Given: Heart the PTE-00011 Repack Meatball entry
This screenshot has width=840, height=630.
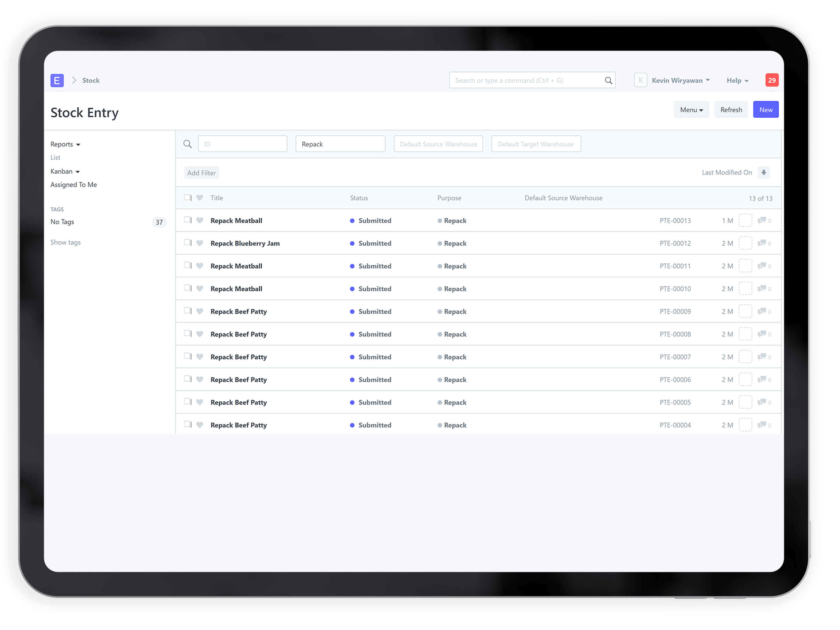Looking at the screenshot, I should coord(200,266).
